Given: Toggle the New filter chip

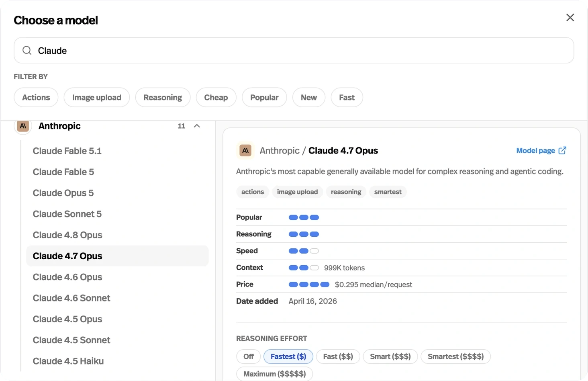Looking at the screenshot, I should (x=309, y=97).
